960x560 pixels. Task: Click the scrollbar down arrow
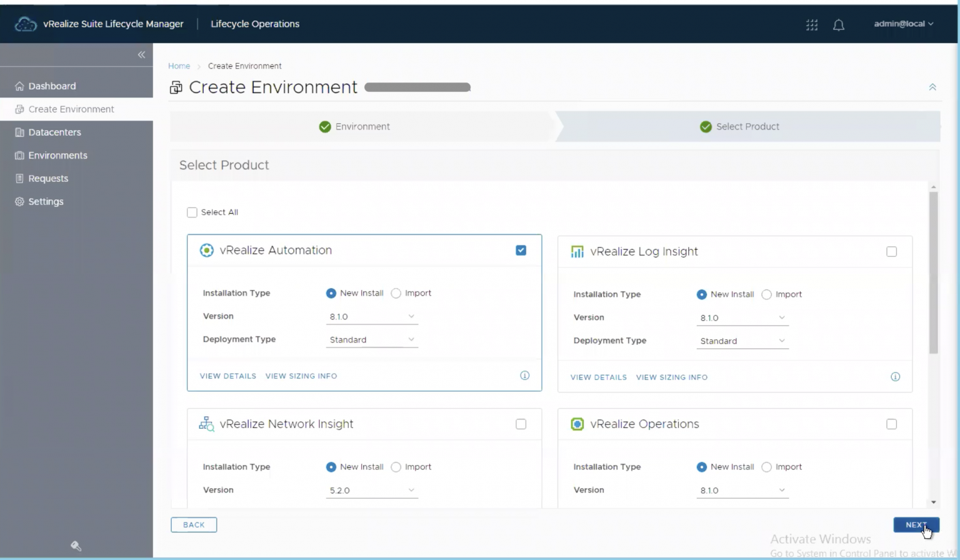(x=933, y=502)
